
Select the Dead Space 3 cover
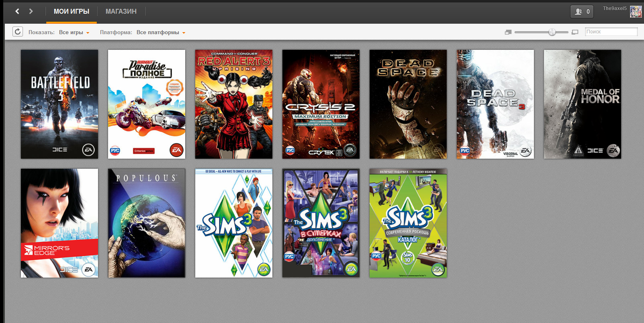click(x=495, y=104)
